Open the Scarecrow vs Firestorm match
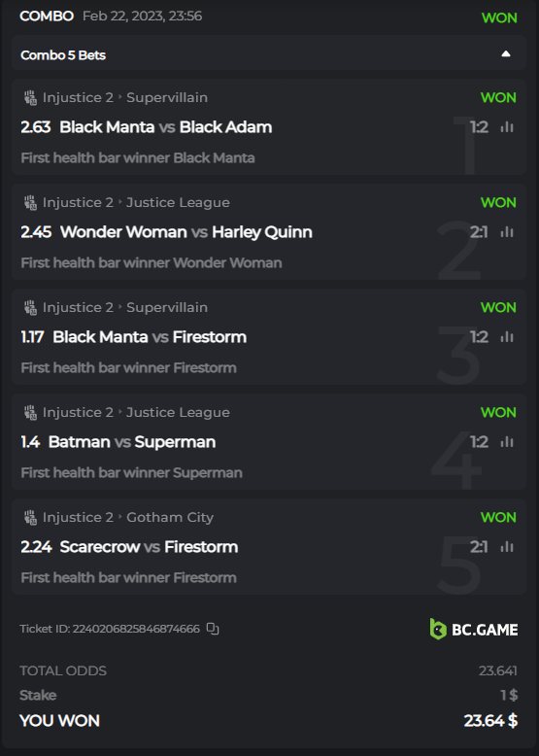Viewport: 539px width, 756px height. pos(149,547)
